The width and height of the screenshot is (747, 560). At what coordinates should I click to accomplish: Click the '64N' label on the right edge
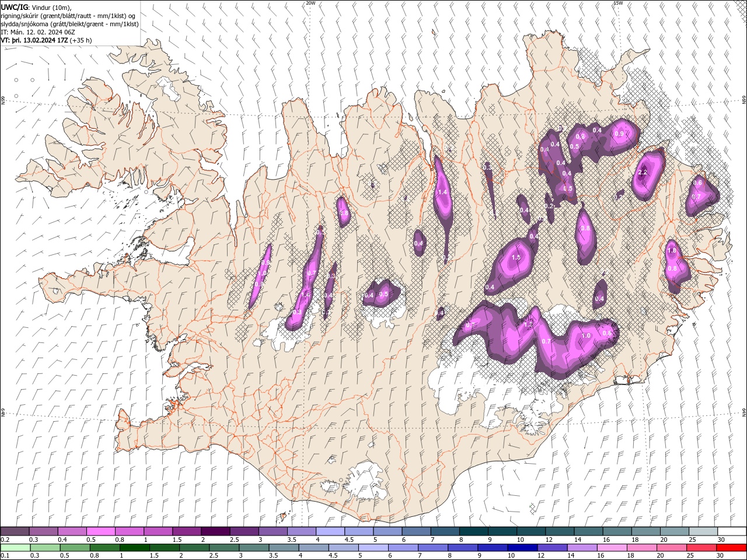click(x=744, y=412)
